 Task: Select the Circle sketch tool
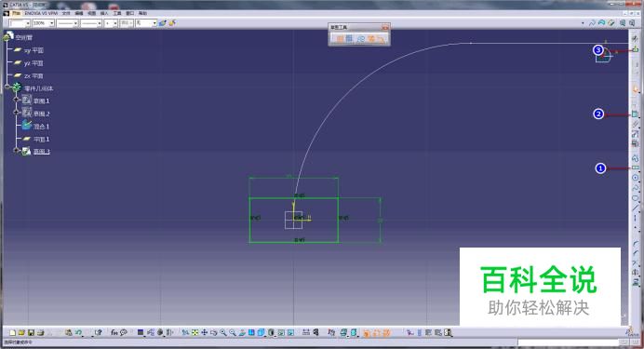(x=636, y=178)
